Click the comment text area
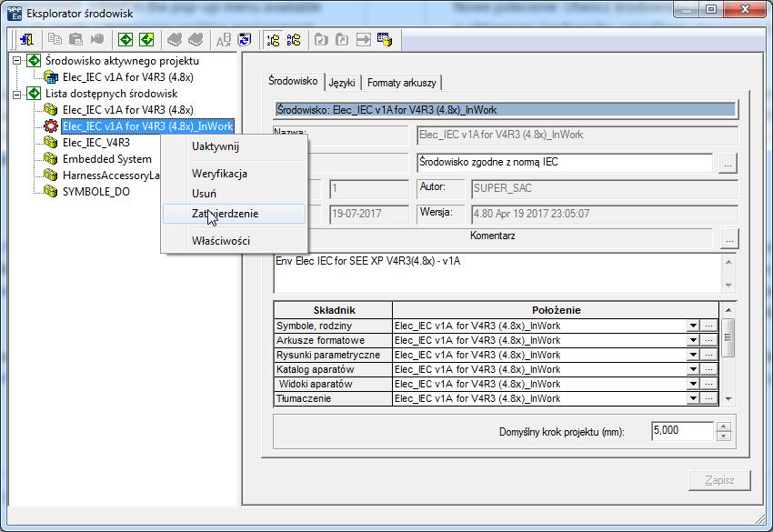This screenshot has height=532, width=773. (497, 273)
